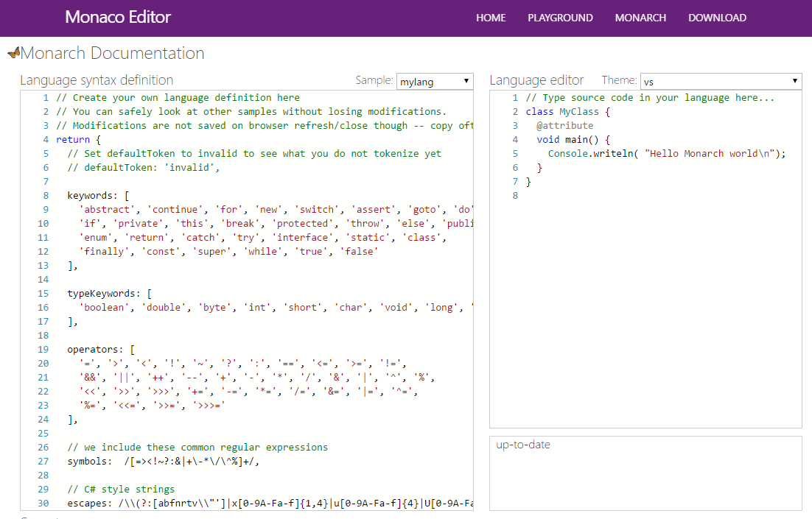This screenshot has height=519, width=812.
Task: Click the 'abstract' keyword string
Action: [107, 210]
